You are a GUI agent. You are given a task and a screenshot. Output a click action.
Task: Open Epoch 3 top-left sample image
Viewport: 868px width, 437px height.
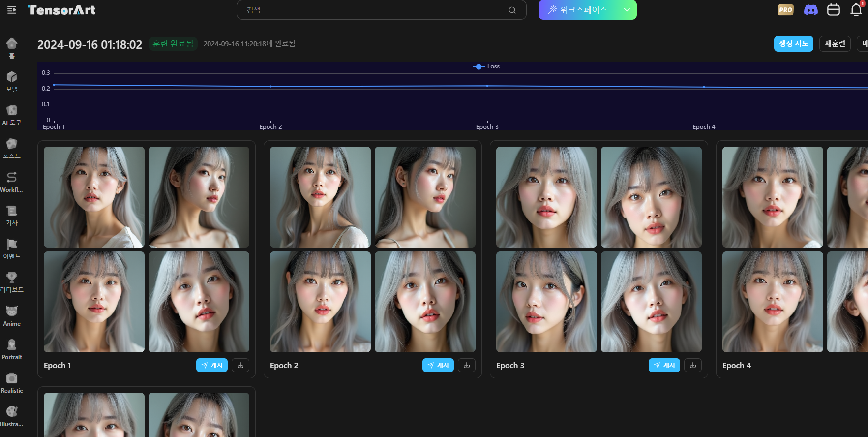click(x=546, y=197)
